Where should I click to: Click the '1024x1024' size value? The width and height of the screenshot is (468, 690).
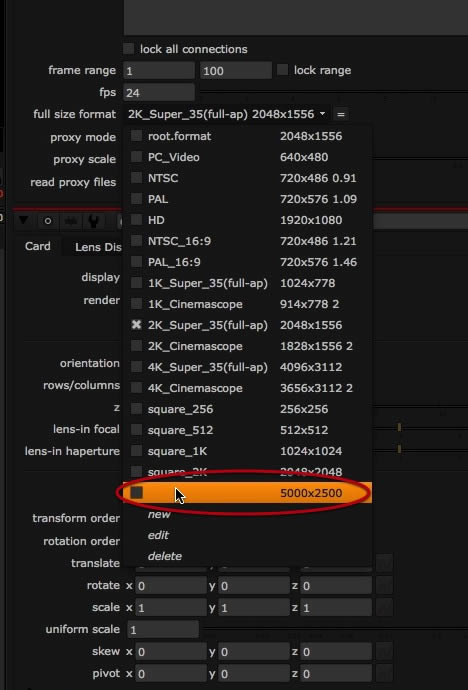(311, 451)
